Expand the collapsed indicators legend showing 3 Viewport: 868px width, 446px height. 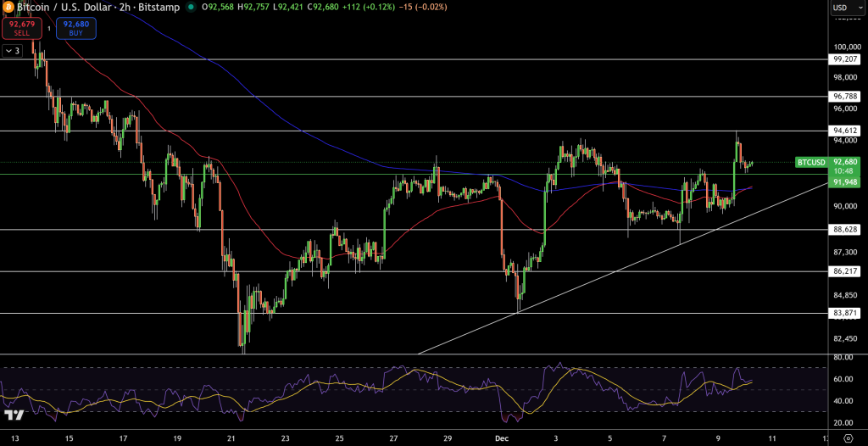click(12, 51)
